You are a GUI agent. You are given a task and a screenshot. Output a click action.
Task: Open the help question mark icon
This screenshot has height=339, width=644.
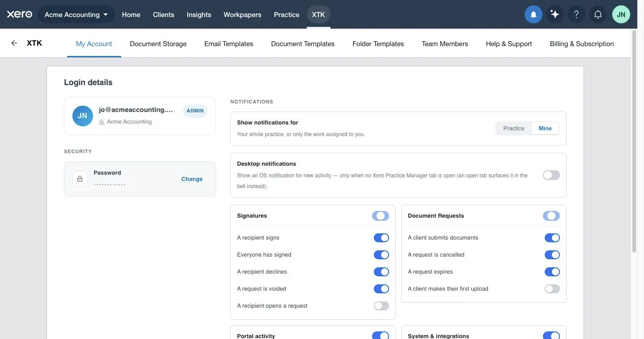point(576,14)
